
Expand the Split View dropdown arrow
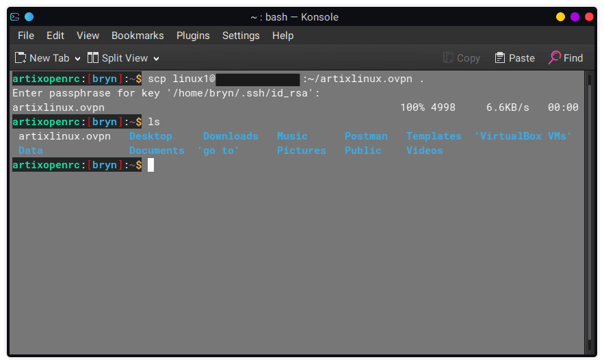pos(157,59)
